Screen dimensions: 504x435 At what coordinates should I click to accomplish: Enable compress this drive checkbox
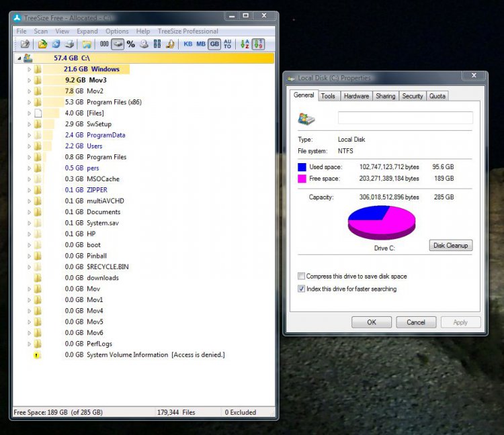pyautogui.click(x=301, y=276)
